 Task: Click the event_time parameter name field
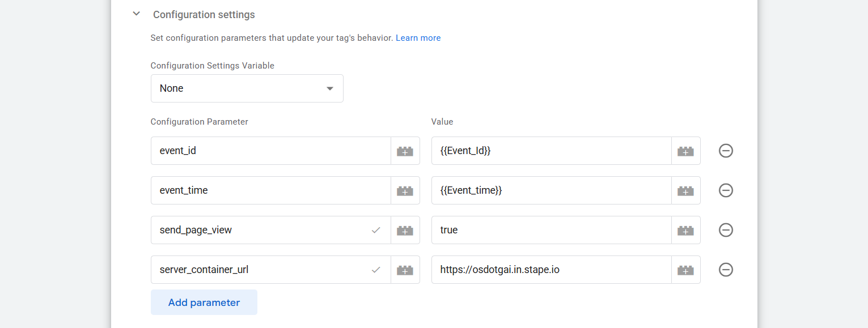pyautogui.click(x=270, y=190)
